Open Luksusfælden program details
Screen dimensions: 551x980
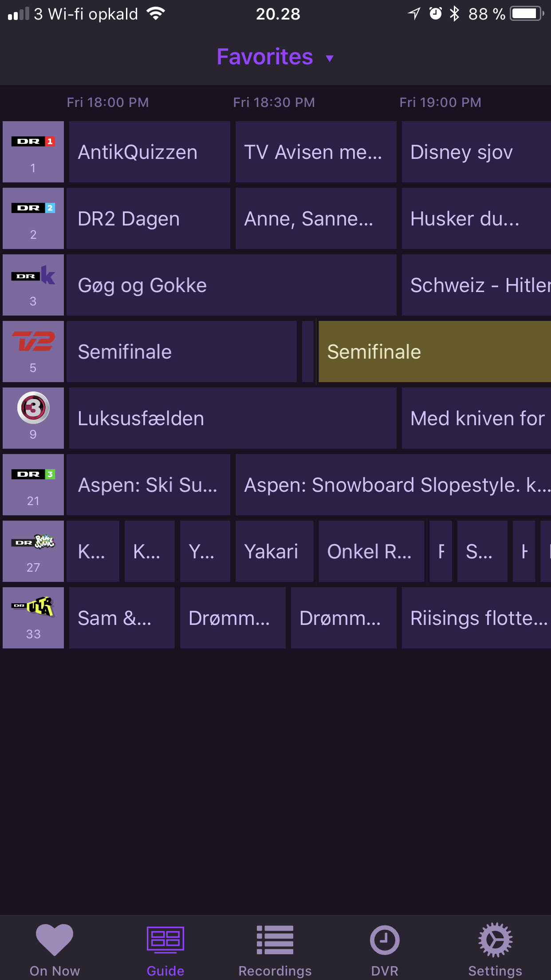pyautogui.click(x=232, y=418)
